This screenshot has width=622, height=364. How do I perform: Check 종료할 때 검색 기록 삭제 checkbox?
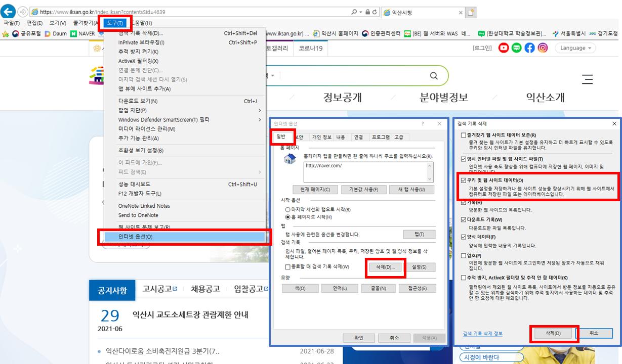point(288,266)
